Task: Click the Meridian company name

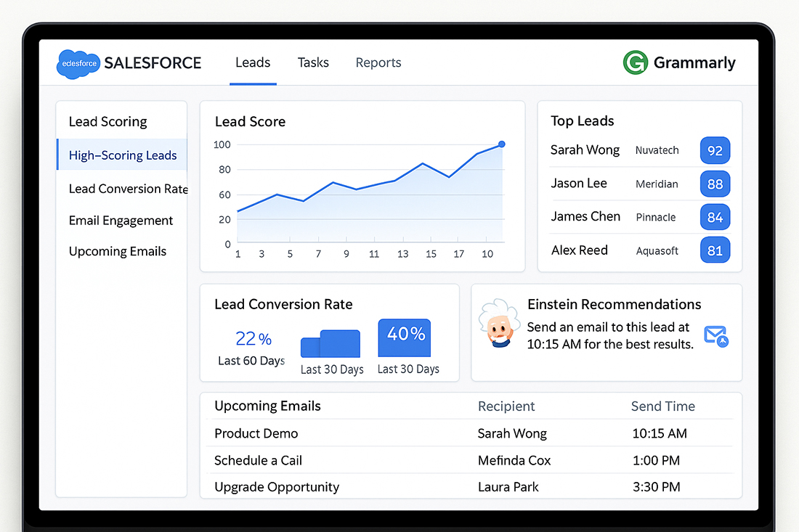Action: pos(657,184)
